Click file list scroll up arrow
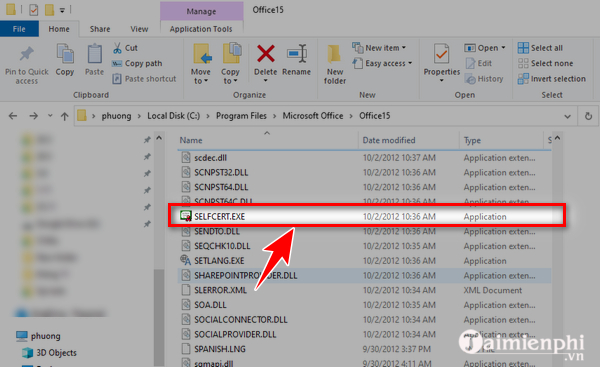This screenshot has width=600, height=367. (557, 138)
